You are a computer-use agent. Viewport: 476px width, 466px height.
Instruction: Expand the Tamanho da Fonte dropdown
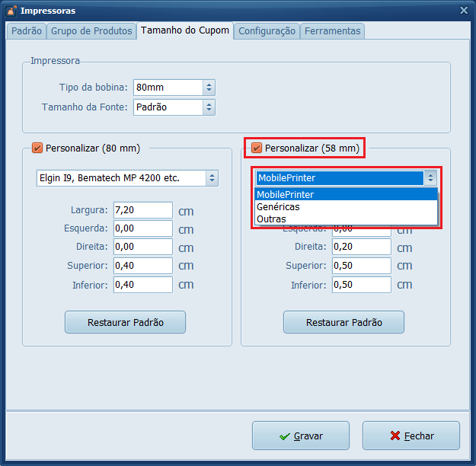pos(209,107)
